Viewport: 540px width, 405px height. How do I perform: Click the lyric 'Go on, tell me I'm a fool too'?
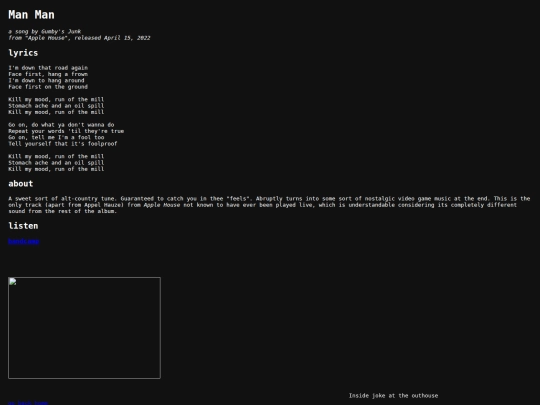pos(56,137)
